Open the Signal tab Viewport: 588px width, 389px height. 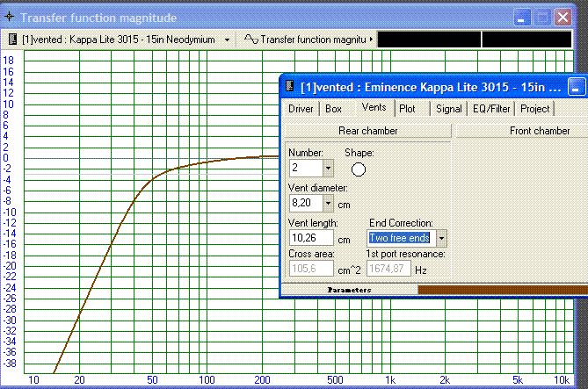[448, 109]
